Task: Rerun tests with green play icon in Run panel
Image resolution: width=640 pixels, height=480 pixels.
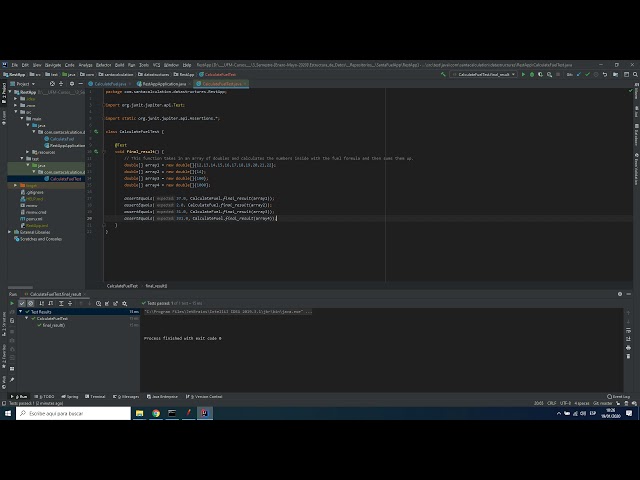Action: pyautogui.click(x=12, y=303)
